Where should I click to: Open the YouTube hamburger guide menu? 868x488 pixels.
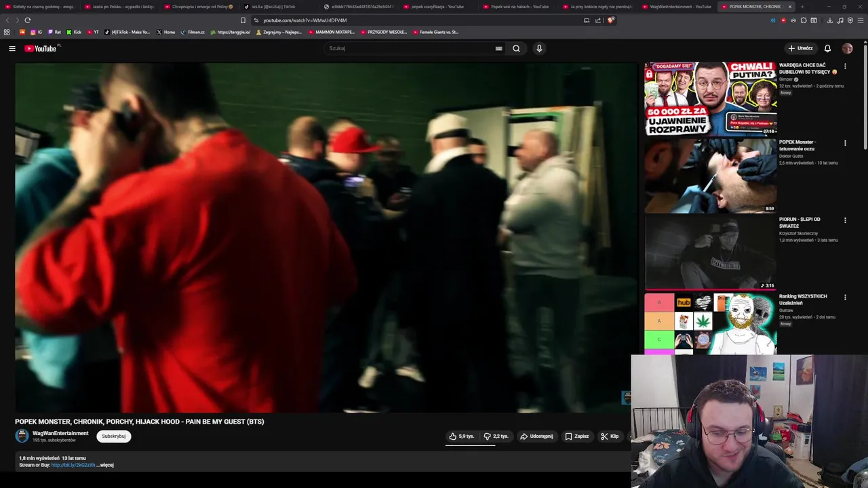(x=12, y=48)
